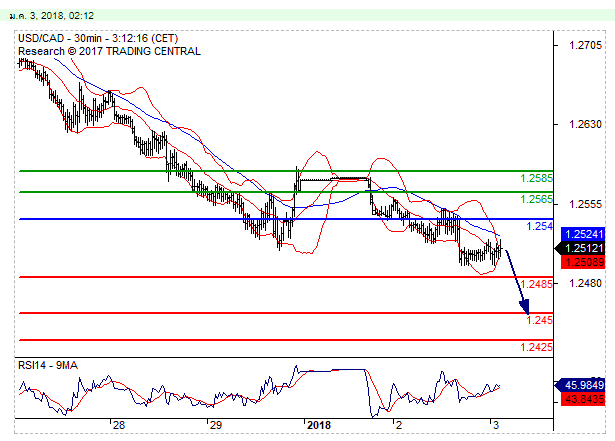Select the red 1.245 support label
This screenshot has height=441, width=615.
point(539,320)
